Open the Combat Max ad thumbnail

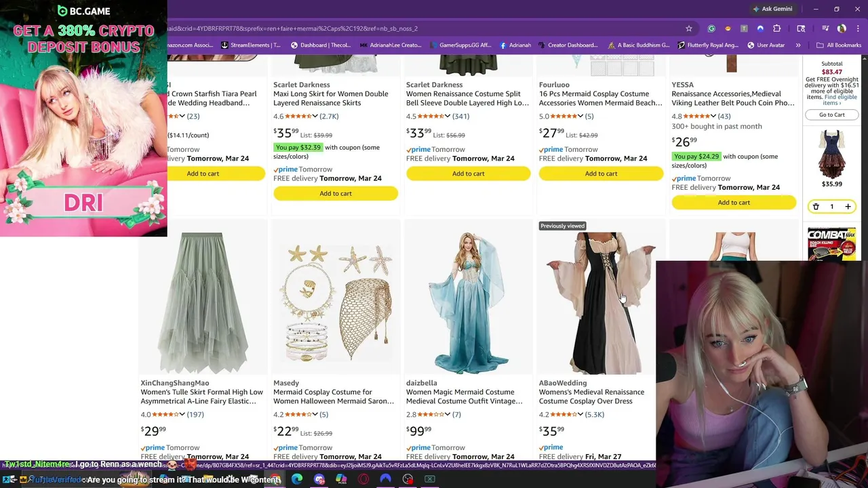[832, 244]
